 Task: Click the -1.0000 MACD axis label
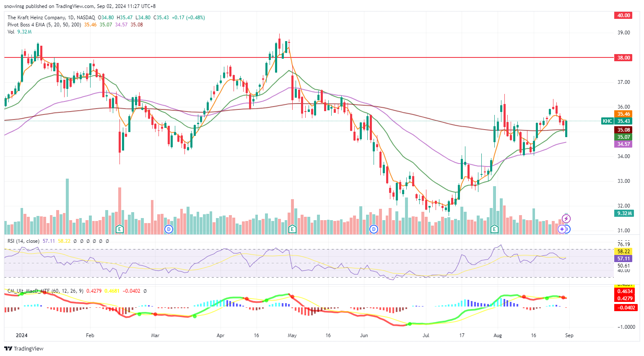click(626, 327)
